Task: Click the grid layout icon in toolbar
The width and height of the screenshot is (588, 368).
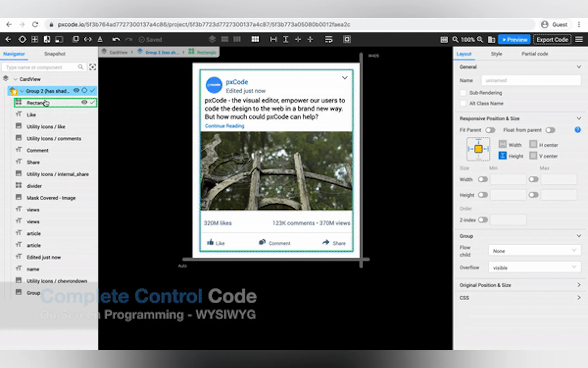Action: (255, 39)
